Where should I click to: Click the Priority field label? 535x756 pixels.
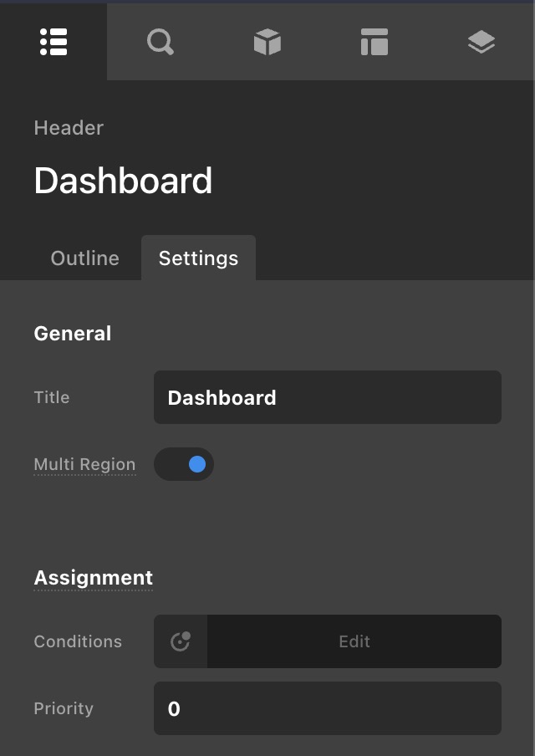click(64, 708)
